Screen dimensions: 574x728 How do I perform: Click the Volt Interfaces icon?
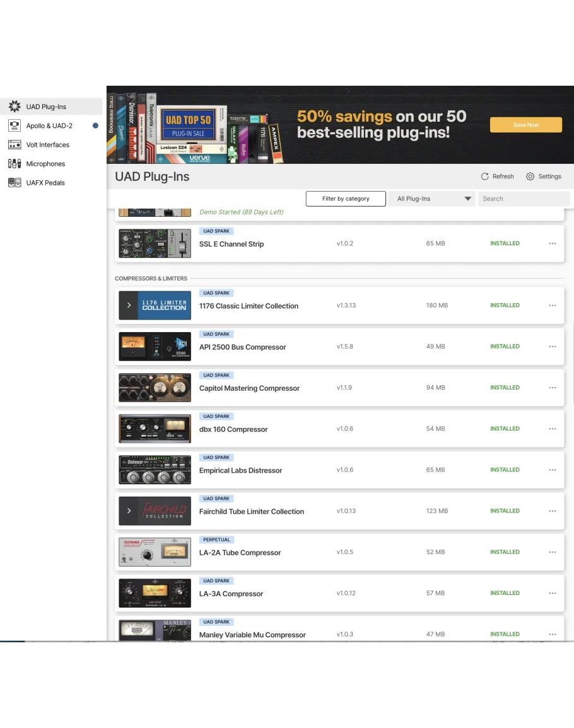tap(15, 144)
